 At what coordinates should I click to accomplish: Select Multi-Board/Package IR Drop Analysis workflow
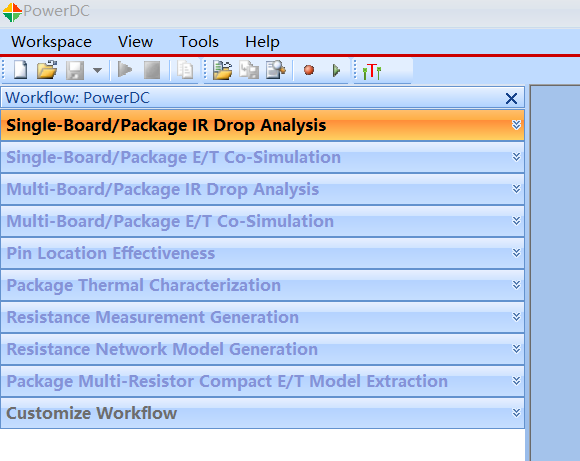coord(262,189)
